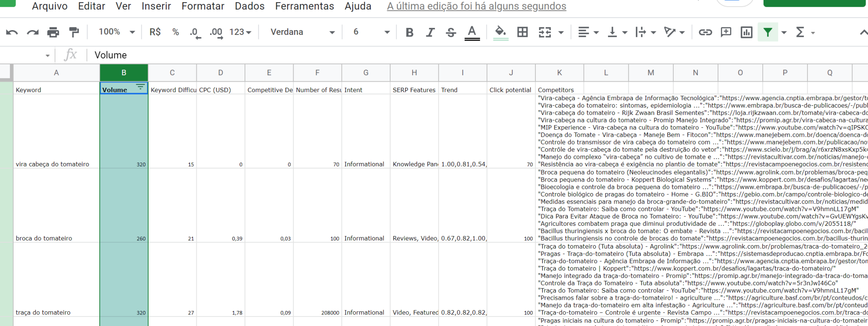Insert a chart using chart icon
The image size is (868, 326).
(746, 32)
